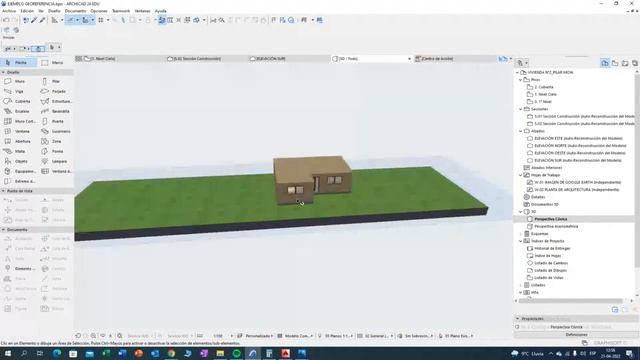Open the Edición menu
The height and width of the screenshot is (360, 640).
coord(27,11)
